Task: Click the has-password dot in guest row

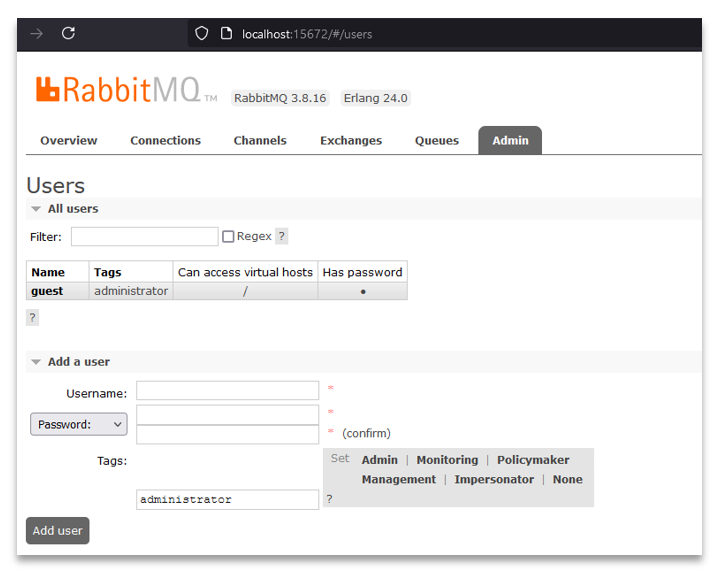Action: click(x=363, y=292)
